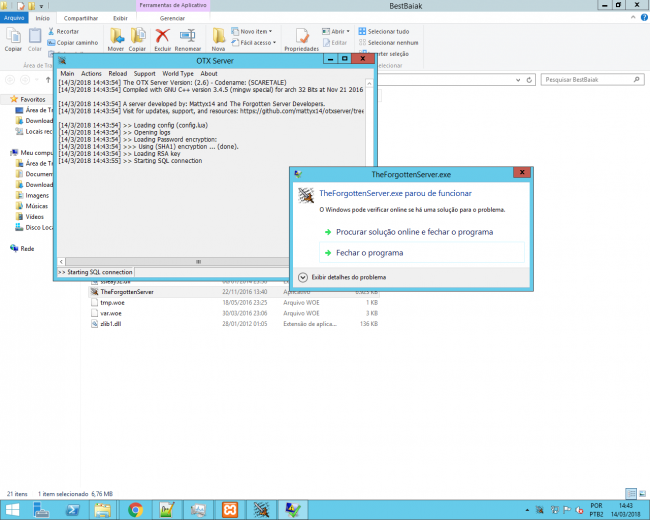
Task: Switch to large icons view in status bar
Action: coord(642,493)
